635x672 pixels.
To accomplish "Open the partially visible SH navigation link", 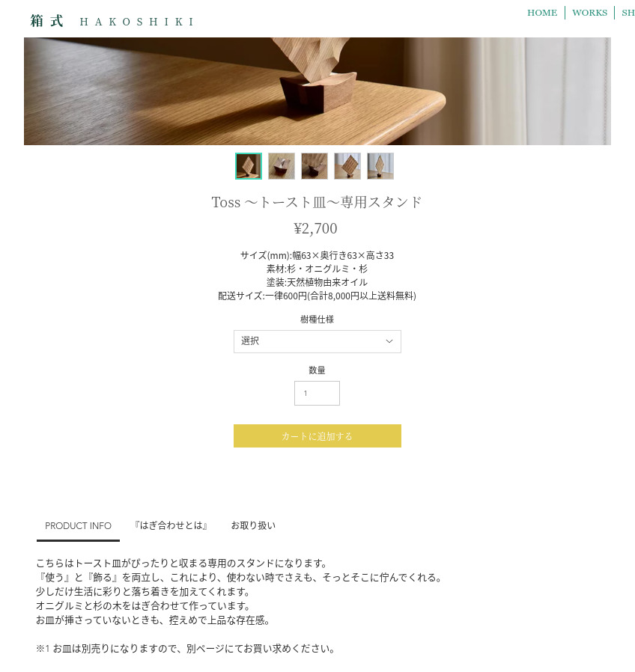I will click(x=628, y=13).
